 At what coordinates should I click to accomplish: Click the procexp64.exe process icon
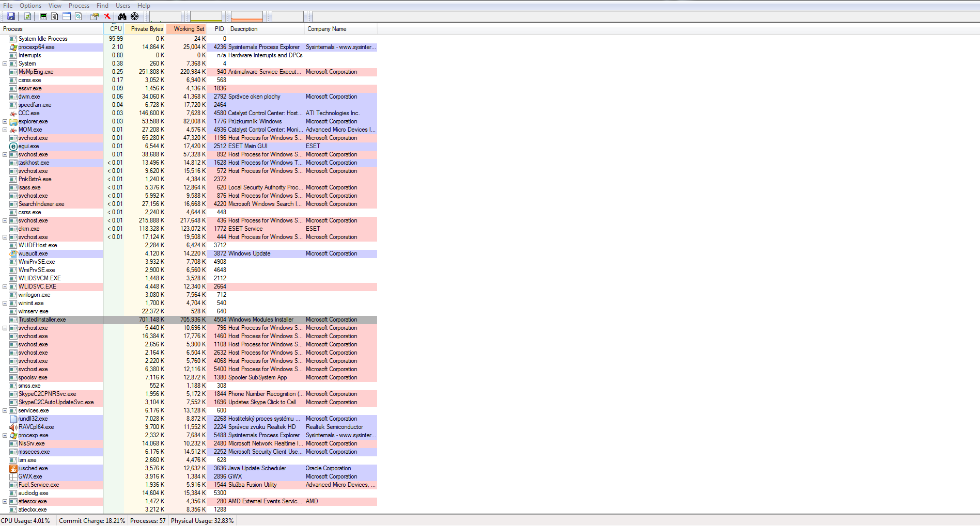point(13,47)
